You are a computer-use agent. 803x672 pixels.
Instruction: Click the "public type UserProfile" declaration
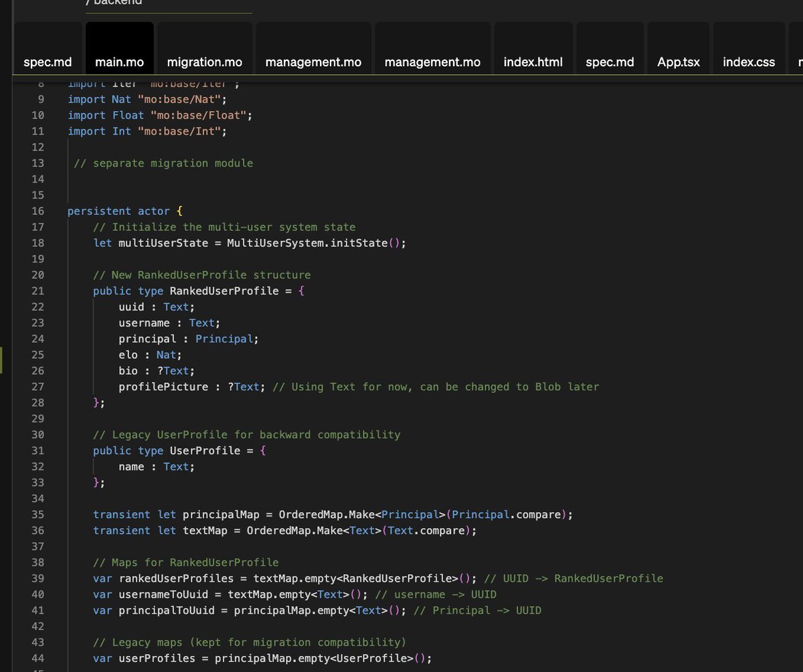179,451
